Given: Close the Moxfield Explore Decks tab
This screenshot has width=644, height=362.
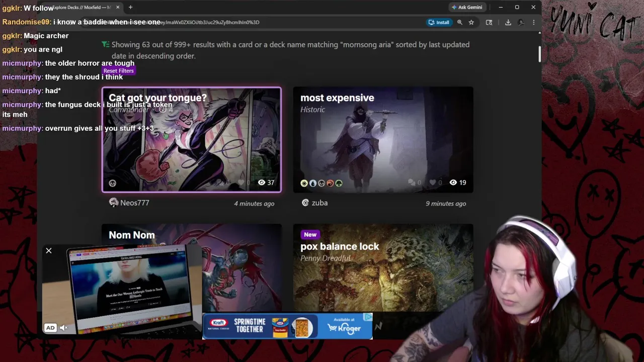Looking at the screenshot, I should point(118,7).
